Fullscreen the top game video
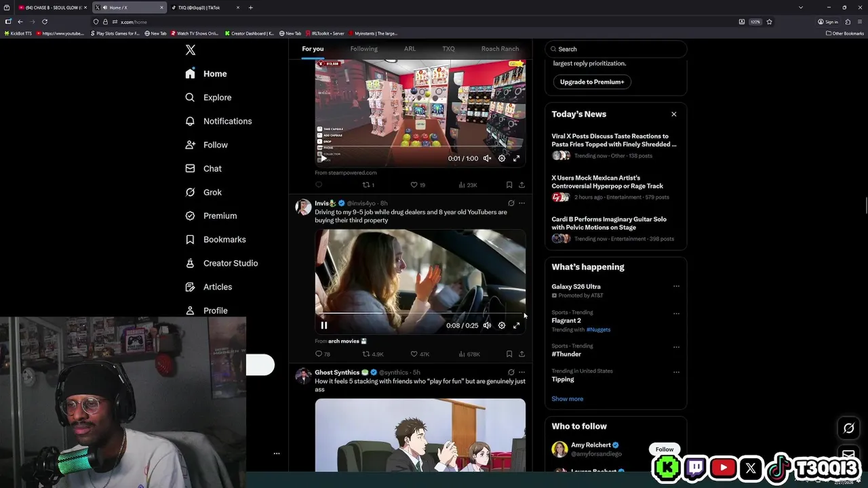The width and height of the screenshot is (868, 488). click(x=516, y=158)
